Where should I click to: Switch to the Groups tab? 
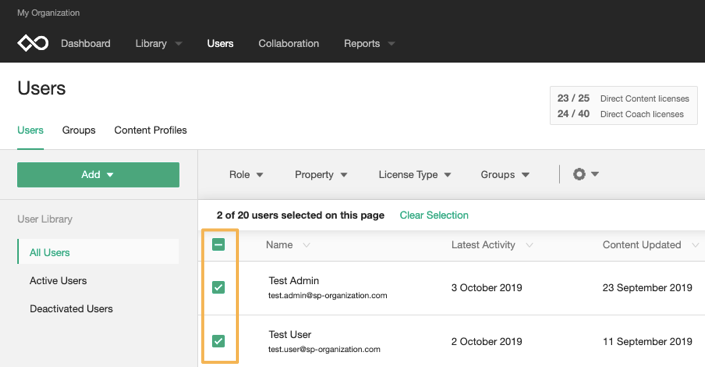(x=79, y=130)
